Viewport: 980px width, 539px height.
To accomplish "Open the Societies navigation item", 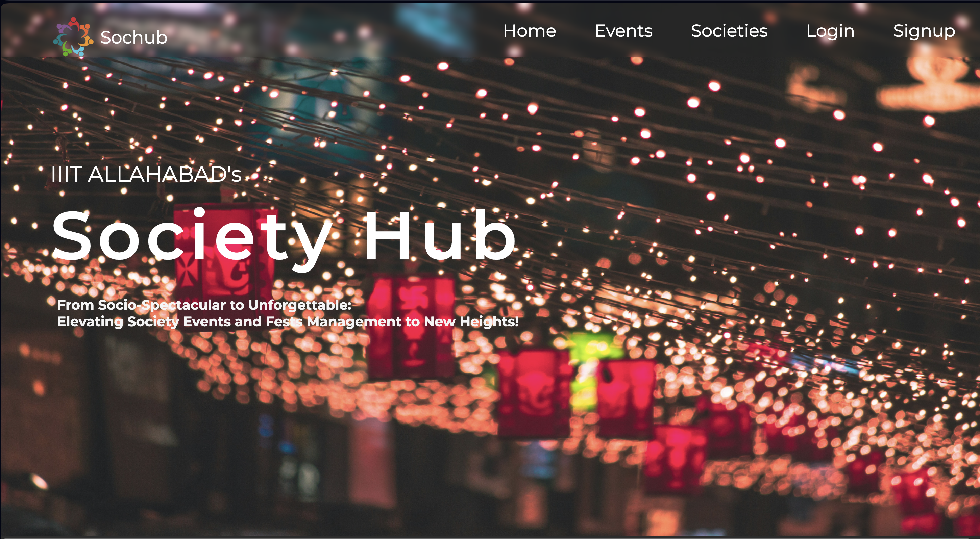I will (729, 31).
